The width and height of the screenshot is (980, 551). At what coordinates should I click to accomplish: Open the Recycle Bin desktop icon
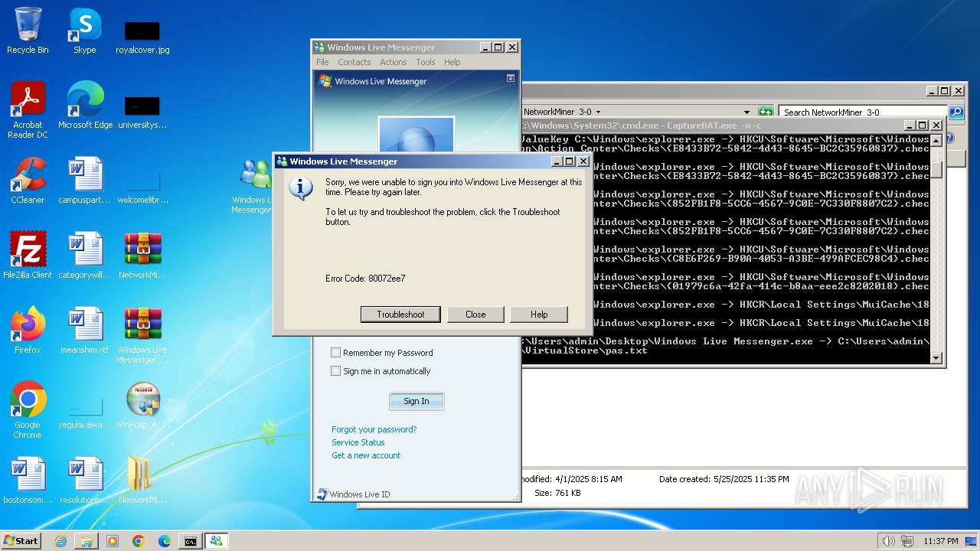(x=28, y=31)
